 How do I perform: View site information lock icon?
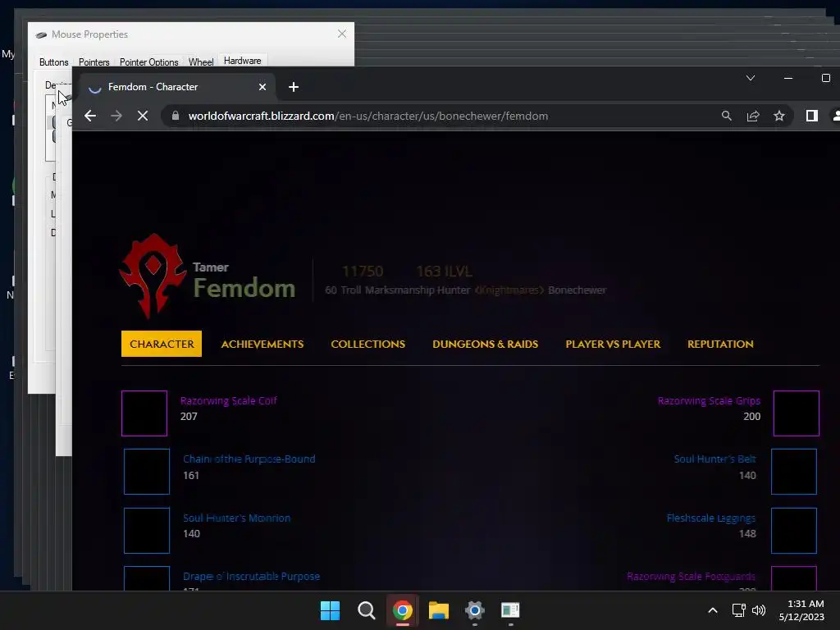[176, 116]
